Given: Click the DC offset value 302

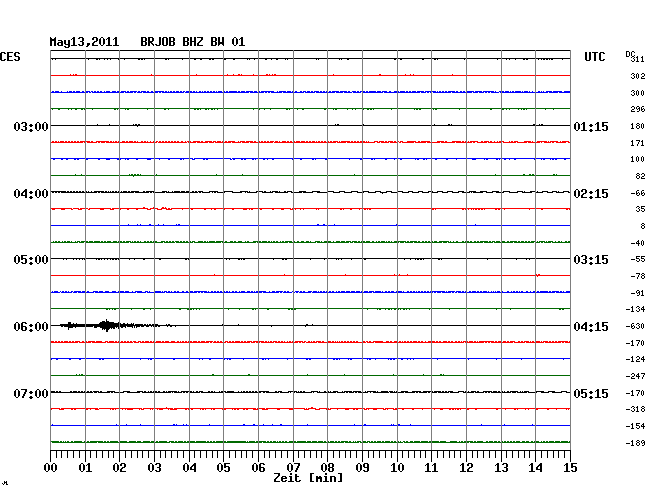Looking at the screenshot, I should [x=638, y=76].
